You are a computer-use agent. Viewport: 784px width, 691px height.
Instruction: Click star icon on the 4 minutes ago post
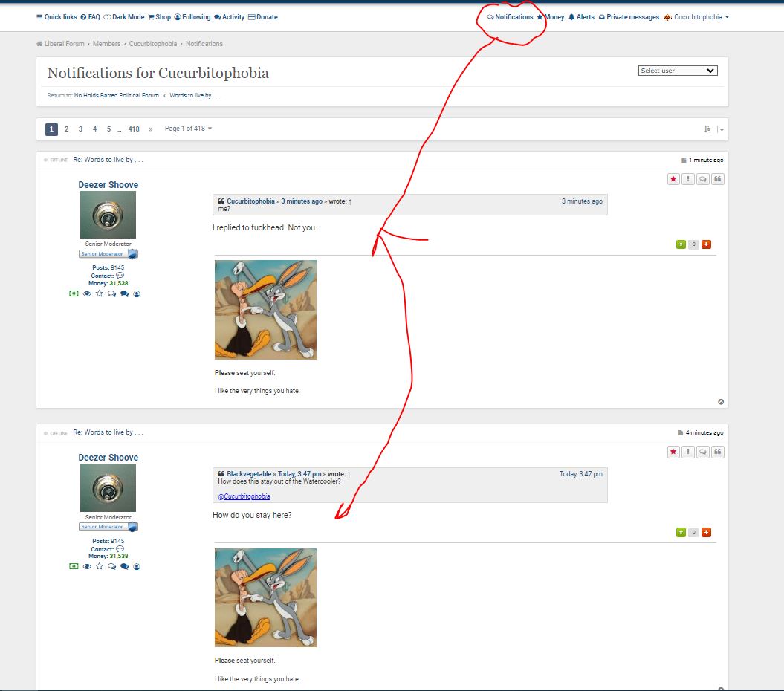(673, 452)
